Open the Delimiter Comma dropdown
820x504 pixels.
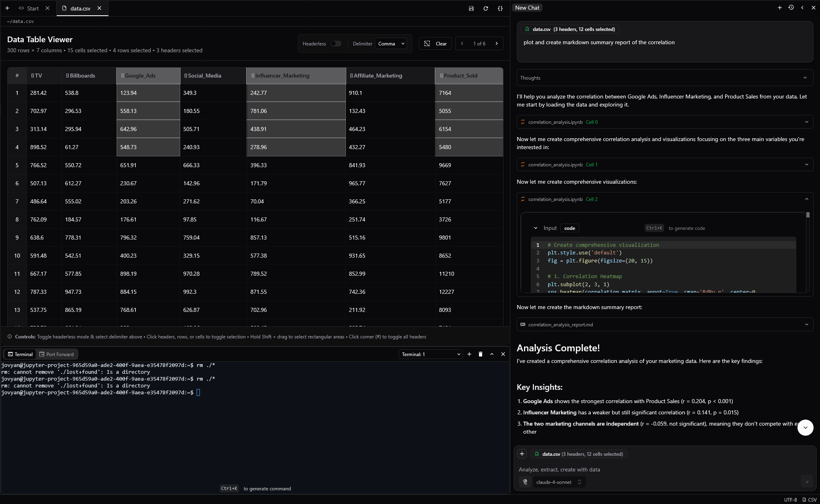[391, 44]
